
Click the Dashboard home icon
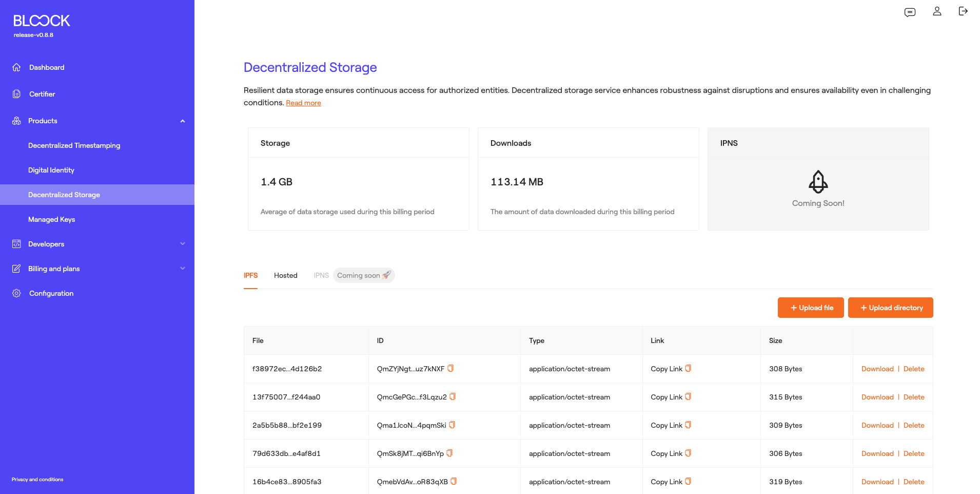16,67
